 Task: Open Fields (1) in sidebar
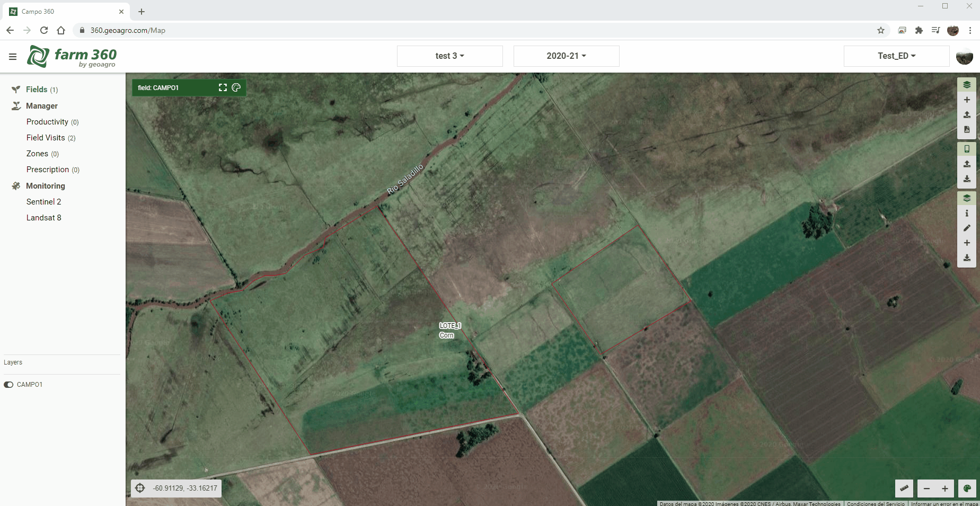click(42, 90)
